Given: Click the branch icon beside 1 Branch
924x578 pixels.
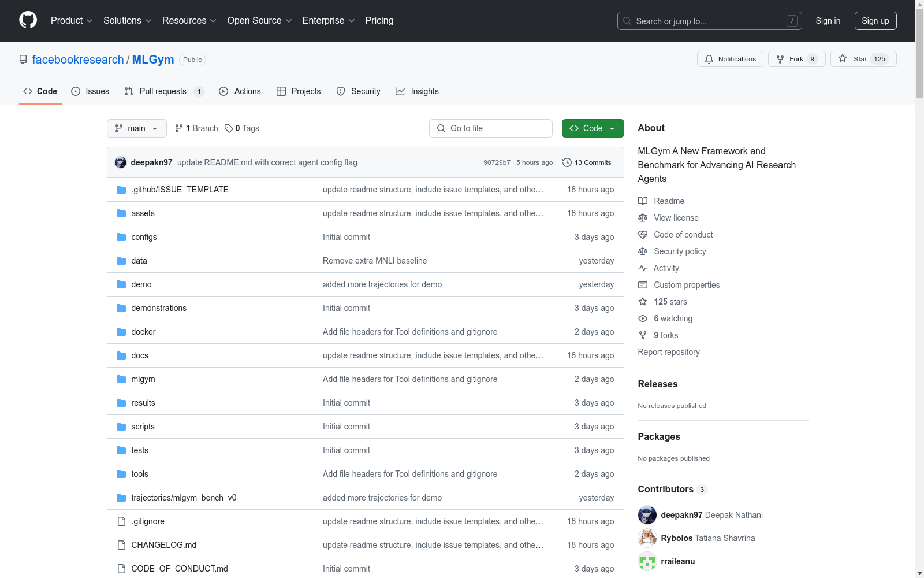Looking at the screenshot, I should coord(179,128).
